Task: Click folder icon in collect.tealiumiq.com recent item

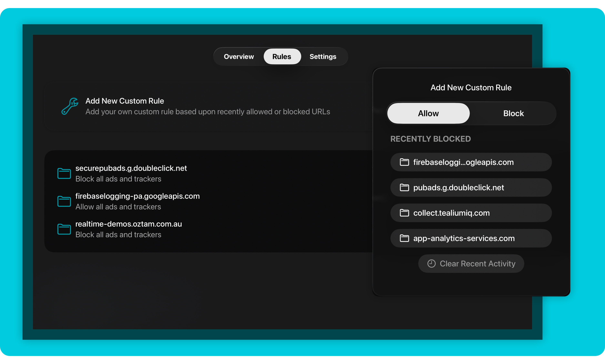Action: tap(404, 213)
